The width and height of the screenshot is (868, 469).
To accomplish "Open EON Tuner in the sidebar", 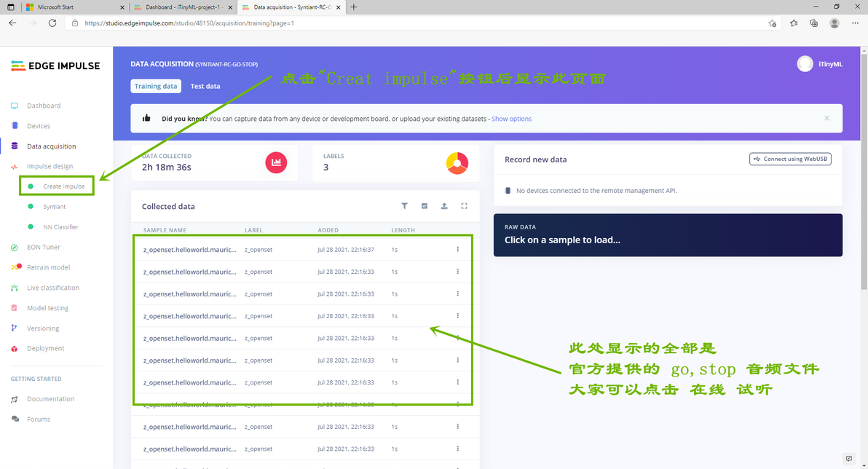I will click(x=44, y=247).
